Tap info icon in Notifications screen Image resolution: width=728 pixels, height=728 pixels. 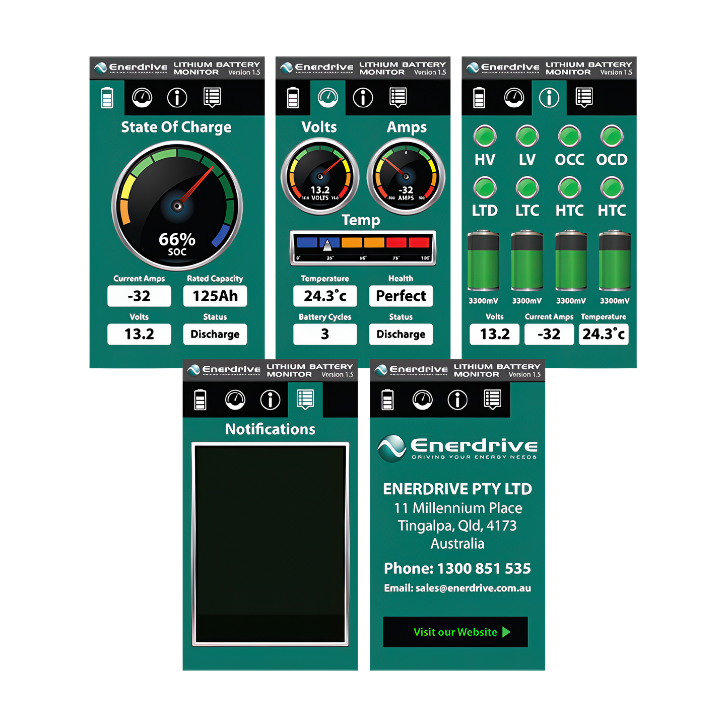270,400
